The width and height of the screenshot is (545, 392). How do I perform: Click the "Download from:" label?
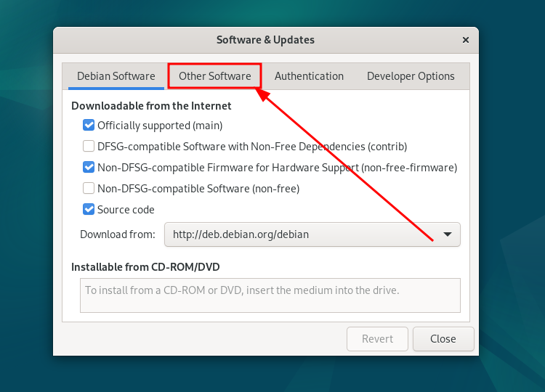(x=118, y=234)
